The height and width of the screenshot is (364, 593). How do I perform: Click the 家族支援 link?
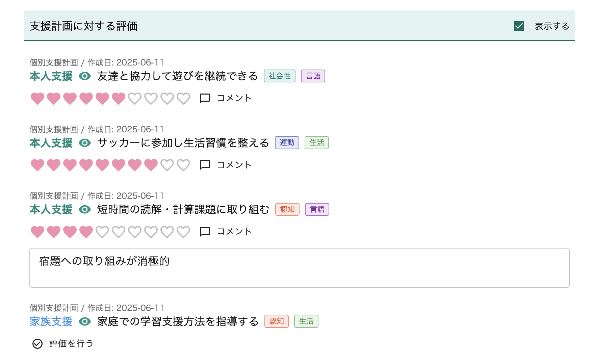click(51, 321)
